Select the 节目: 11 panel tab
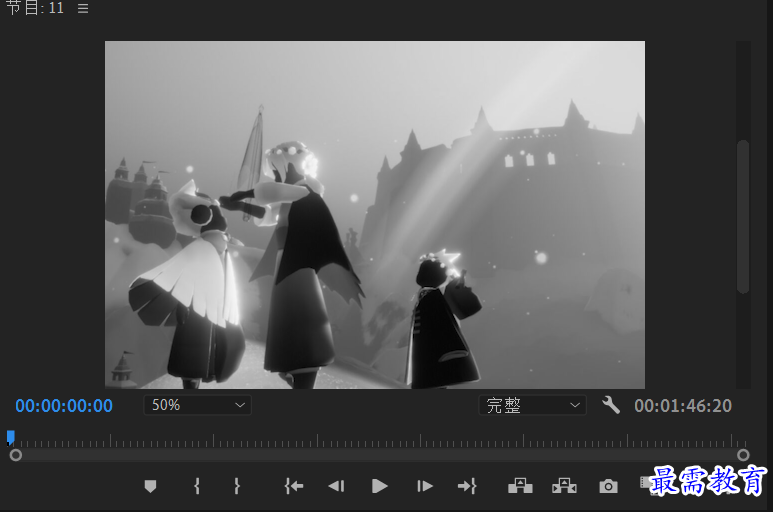 (35, 8)
